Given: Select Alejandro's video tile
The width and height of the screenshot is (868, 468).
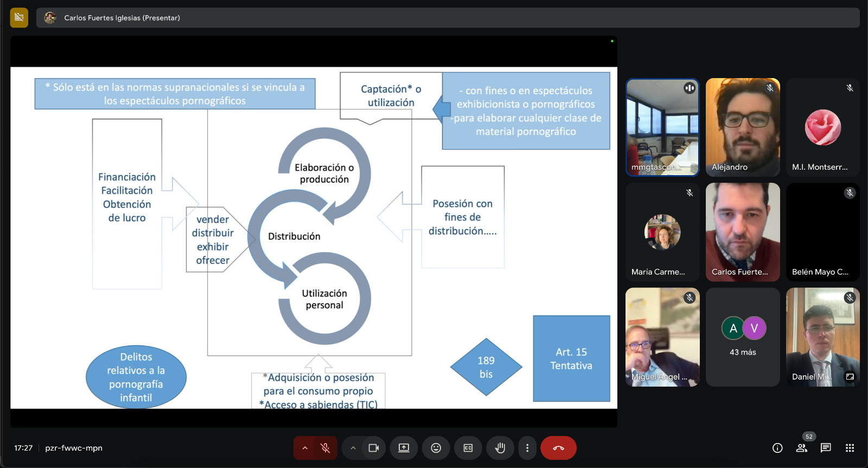Looking at the screenshot, I should (x=743, y=127).
